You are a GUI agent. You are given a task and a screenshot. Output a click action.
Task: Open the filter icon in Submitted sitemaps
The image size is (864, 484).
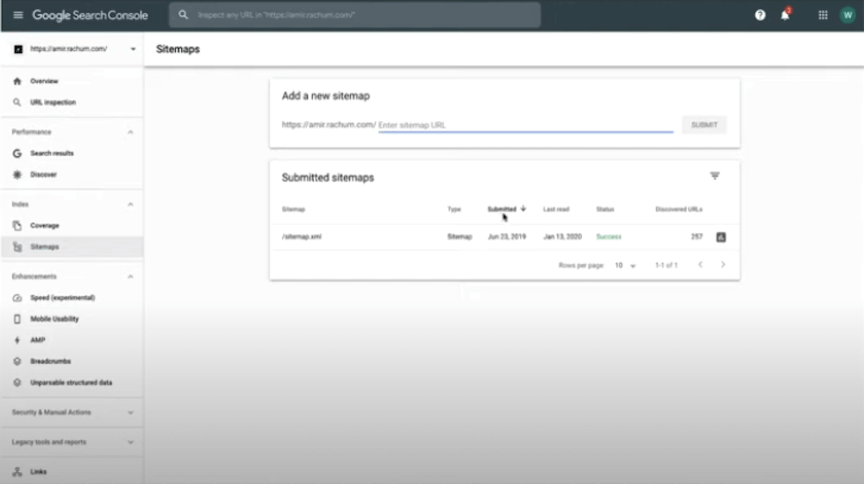(x=715, y=176)
